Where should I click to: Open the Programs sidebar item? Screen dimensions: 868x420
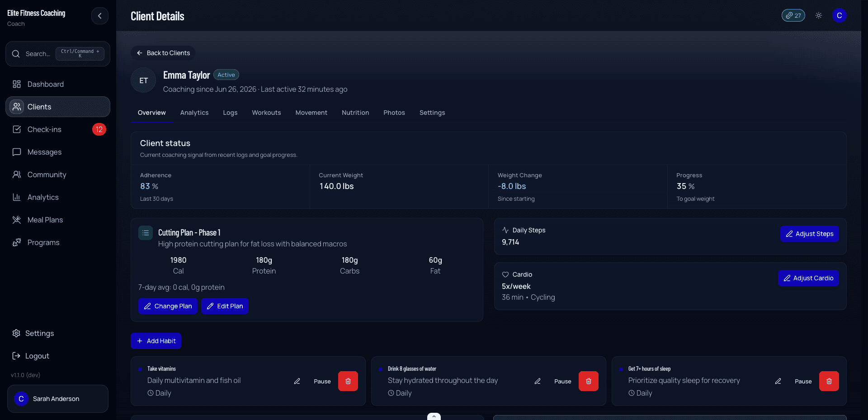58,242
